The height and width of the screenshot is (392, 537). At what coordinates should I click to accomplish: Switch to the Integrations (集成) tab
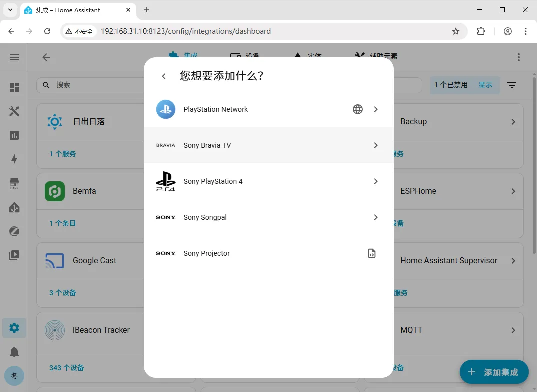pyautogui.click(x=183, y=55)
